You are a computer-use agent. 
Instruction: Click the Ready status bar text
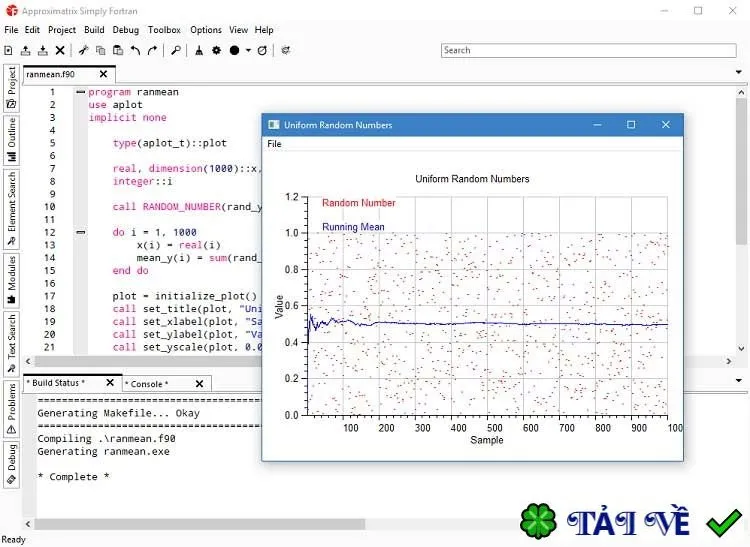click(x=13, y=539)
